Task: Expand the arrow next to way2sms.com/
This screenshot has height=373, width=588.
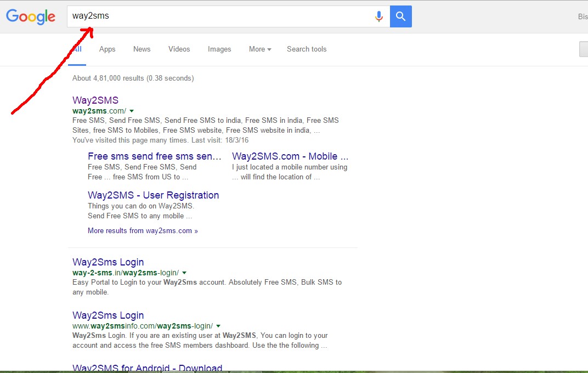Action: pos(132,111)
